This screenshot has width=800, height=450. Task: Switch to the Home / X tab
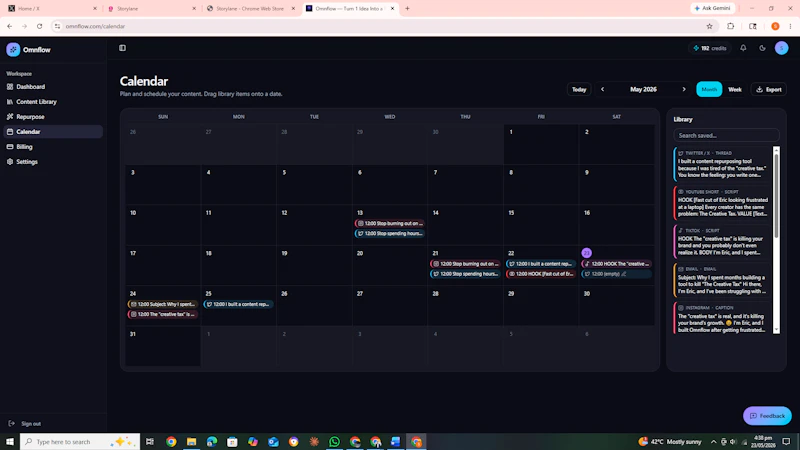[51, 8]
